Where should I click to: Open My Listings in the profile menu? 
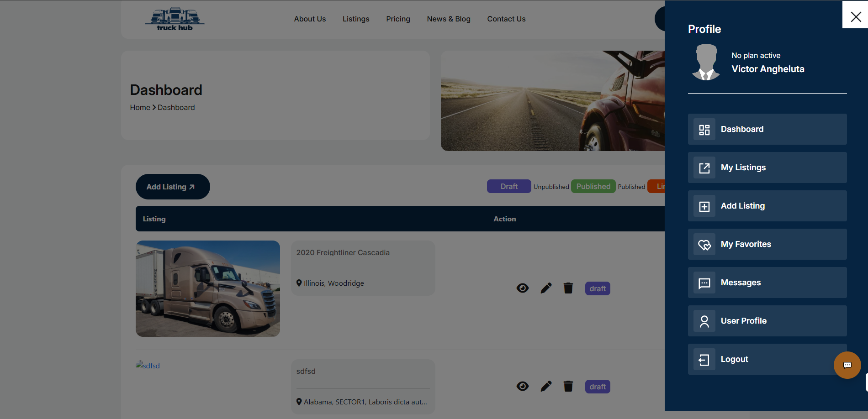767,168
